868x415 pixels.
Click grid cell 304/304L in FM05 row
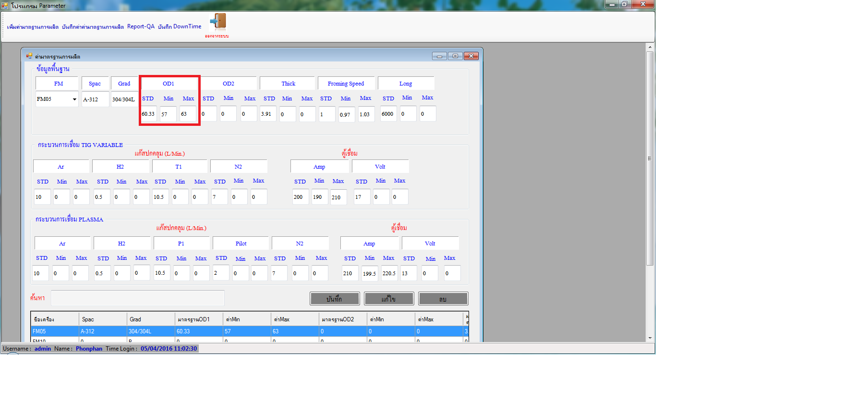(x=151, y=331)
